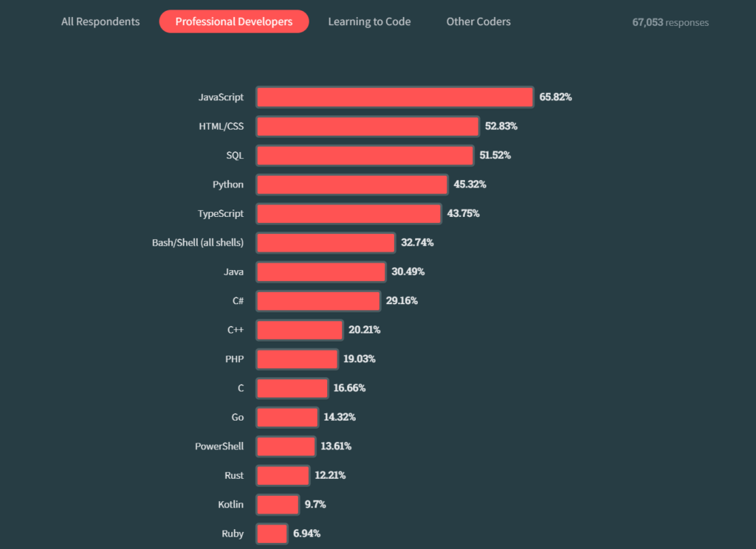756x549 pixels.
Task: Click the Kotlin bar
Action: (278, 505)
